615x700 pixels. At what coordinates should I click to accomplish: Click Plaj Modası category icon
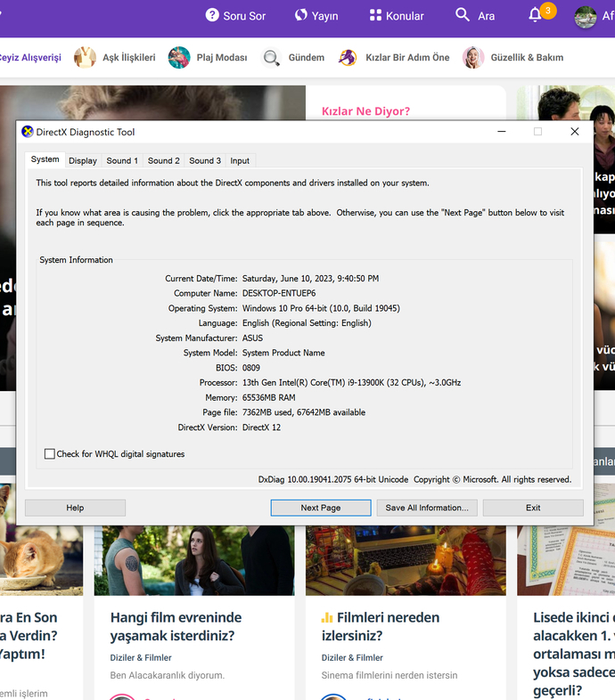tap(179, 57)
